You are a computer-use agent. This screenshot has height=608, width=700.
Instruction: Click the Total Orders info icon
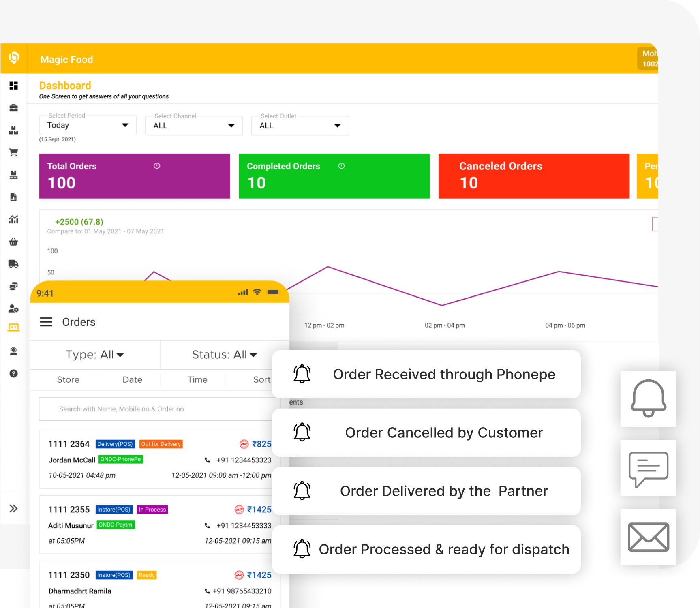pos(157,166)
